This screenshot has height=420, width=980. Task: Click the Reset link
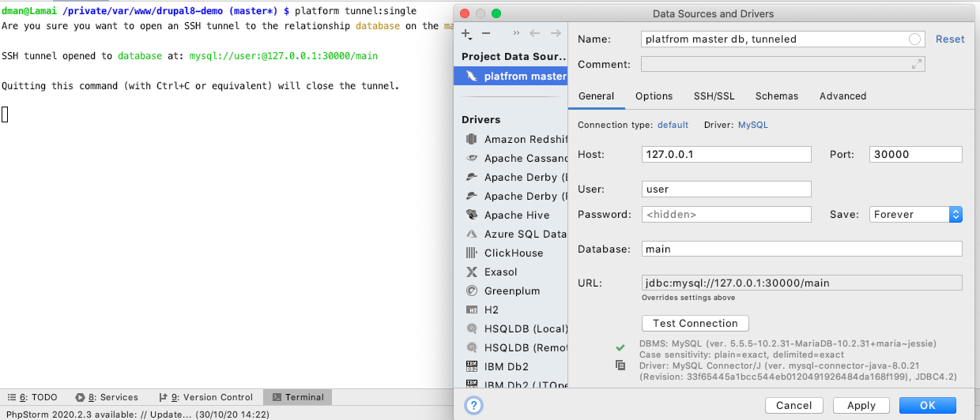pos(950,39)
